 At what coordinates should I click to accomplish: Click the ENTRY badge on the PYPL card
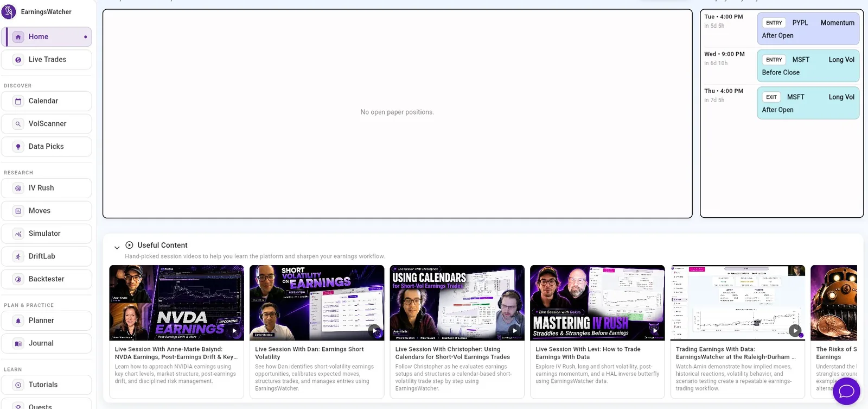(774, 23)
